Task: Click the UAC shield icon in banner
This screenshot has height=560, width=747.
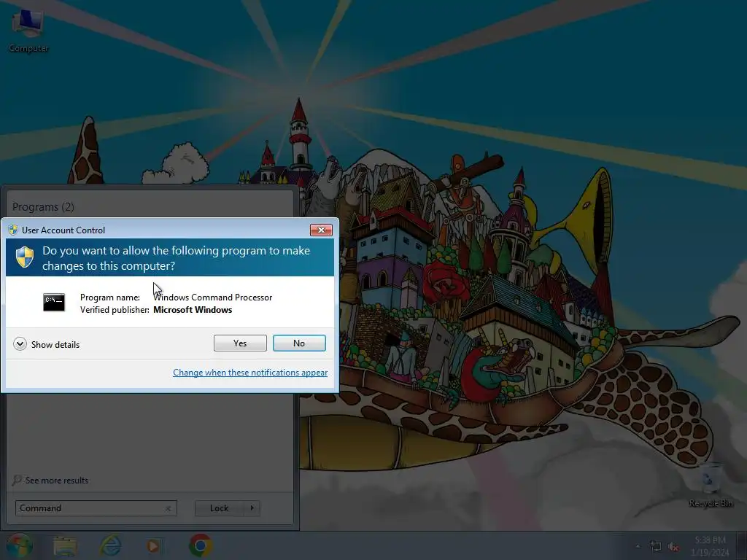Action: coord(24,257)
